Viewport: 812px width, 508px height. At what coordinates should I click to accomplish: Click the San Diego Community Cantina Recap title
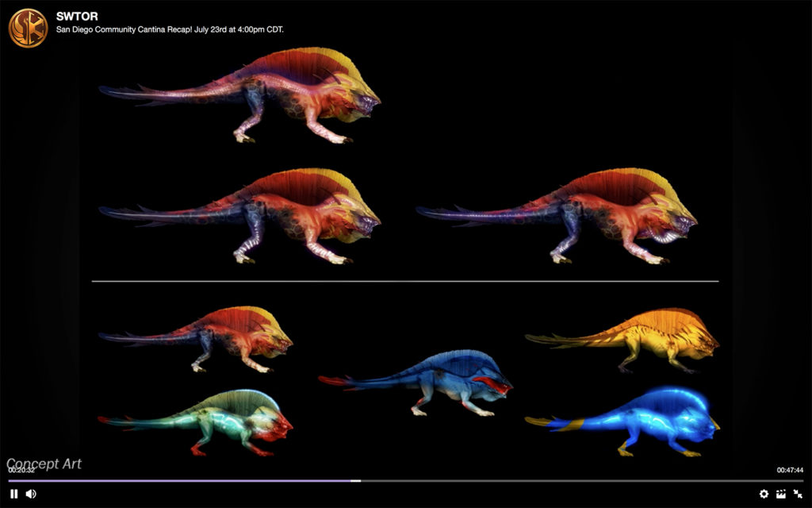[170, 29]
